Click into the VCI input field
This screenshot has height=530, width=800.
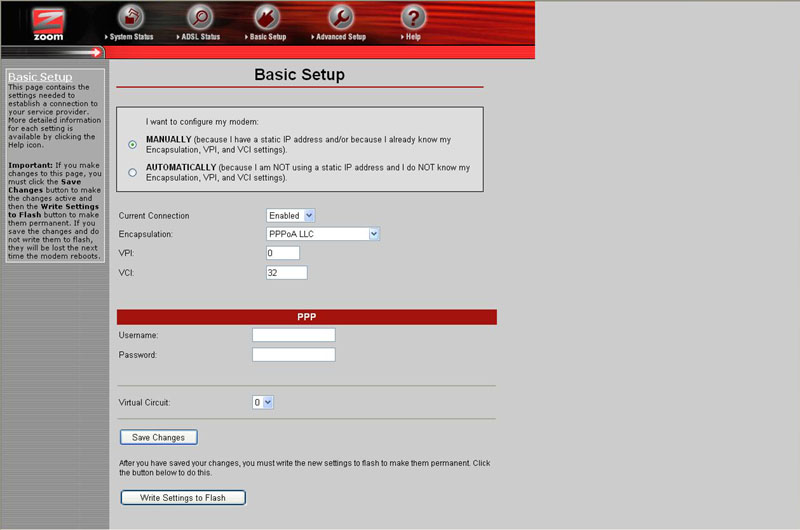point(286,272)
